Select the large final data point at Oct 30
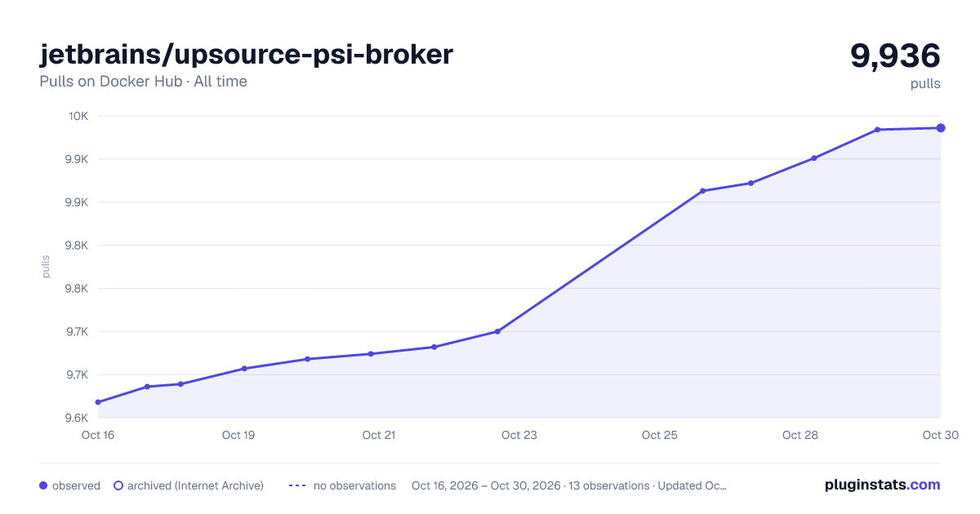The image size is (980, 514). point(941,128)
